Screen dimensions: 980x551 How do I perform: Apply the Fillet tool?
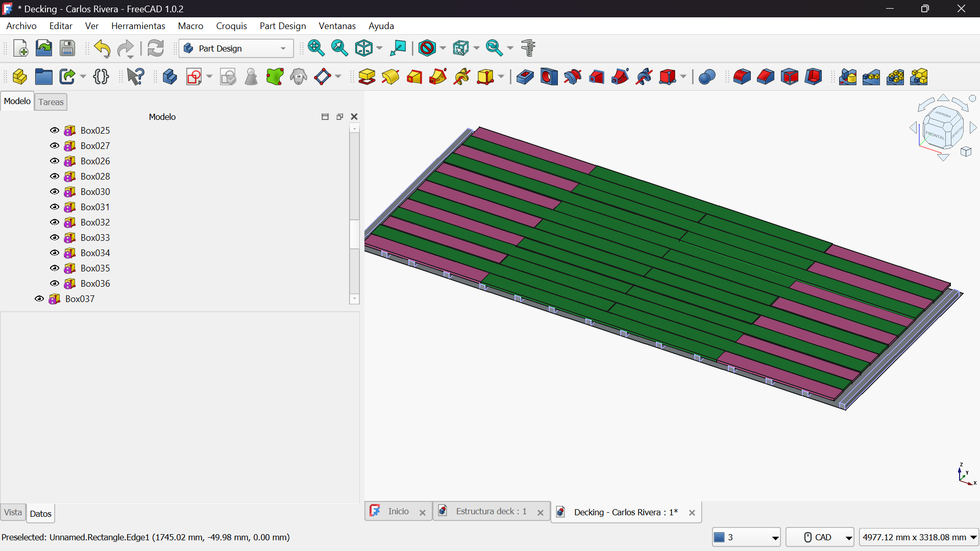742,77
